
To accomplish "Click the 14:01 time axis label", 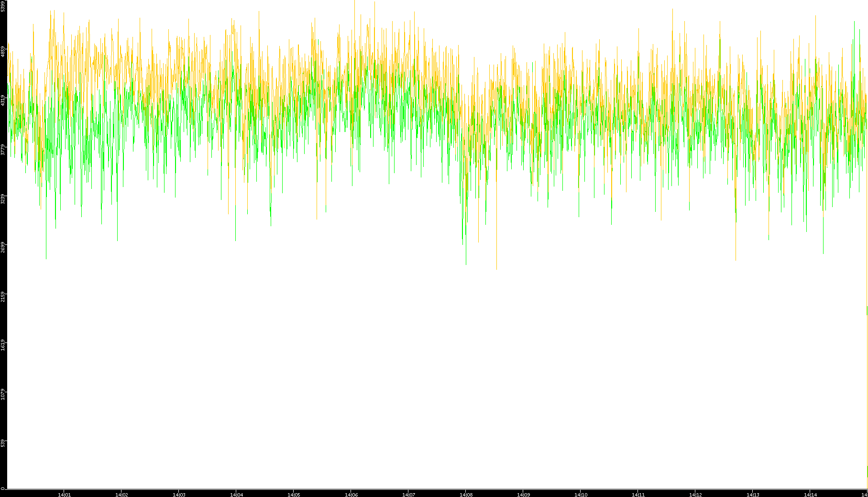I will [x=65, y=495].
